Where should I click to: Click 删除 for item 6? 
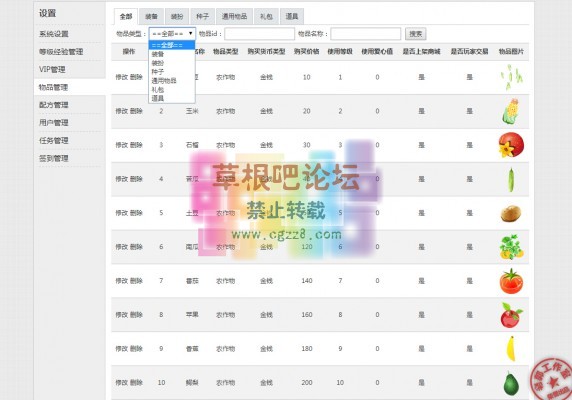(136, 247)
